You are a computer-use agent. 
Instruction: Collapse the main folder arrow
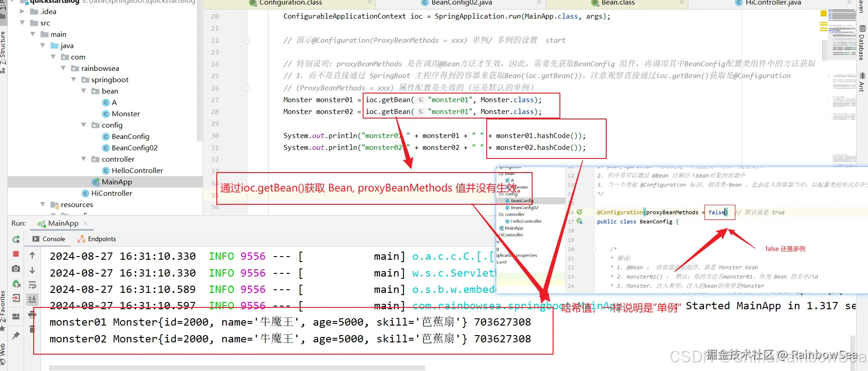pyautogui.click(x=33, y=34)
